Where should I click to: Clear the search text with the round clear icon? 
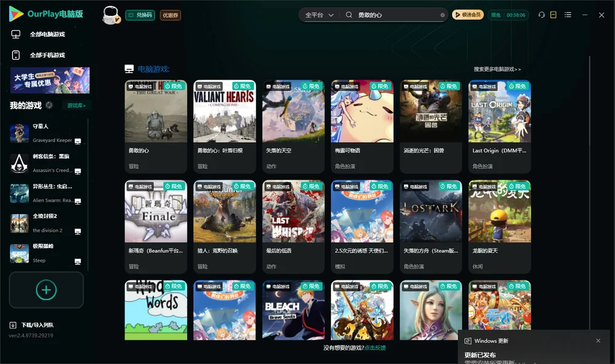pos(442,15)
